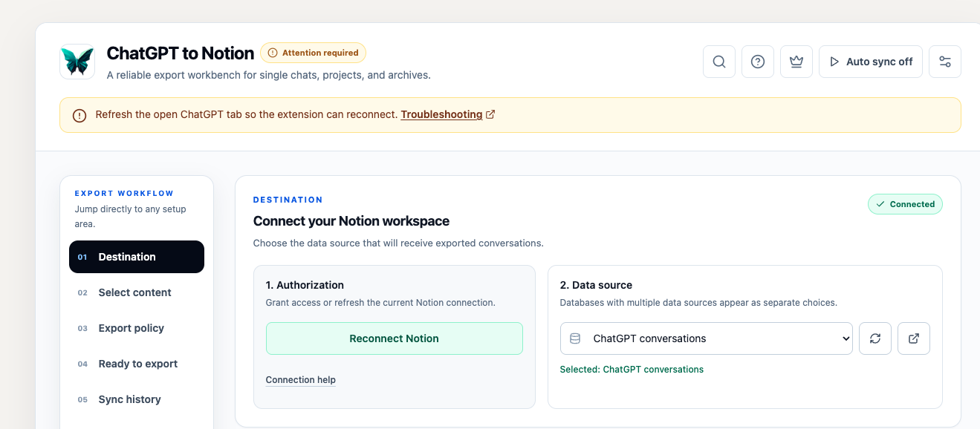Open the help question mark icon

pos(758,62)
